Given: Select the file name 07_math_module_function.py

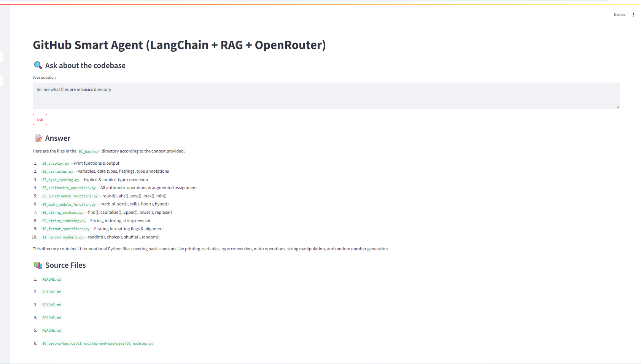Looking at the screenshot, I should tap(69, 204).
